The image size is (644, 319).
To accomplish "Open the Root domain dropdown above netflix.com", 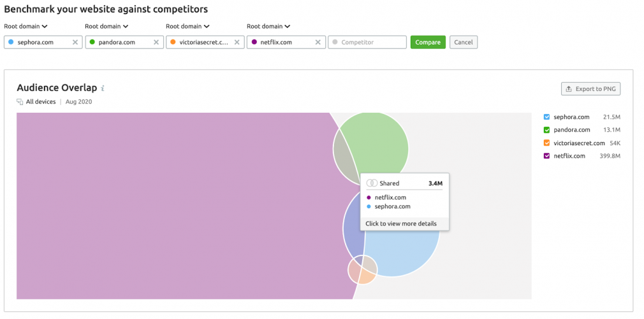I will (x=268, y=26).
